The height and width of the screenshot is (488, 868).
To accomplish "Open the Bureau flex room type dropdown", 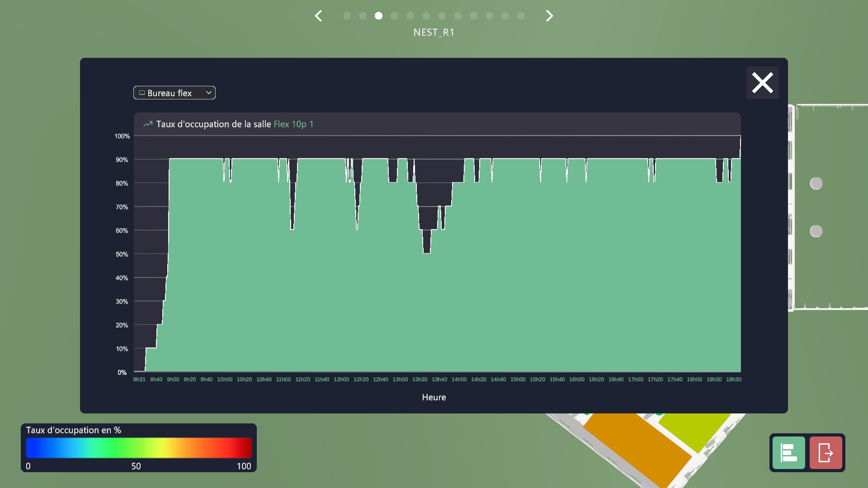I will click(x=174, y=93).
